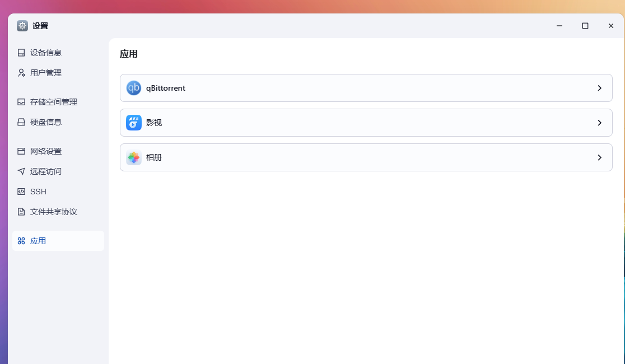Click the 用户管理 person icon

[21, 73]
